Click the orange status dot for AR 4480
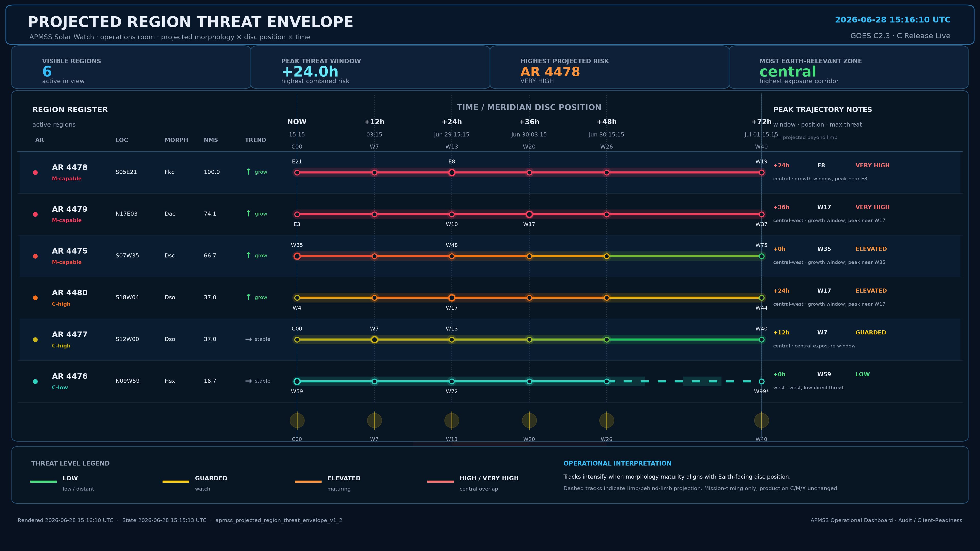The image size is (980, 551). [x=35, y=298]
